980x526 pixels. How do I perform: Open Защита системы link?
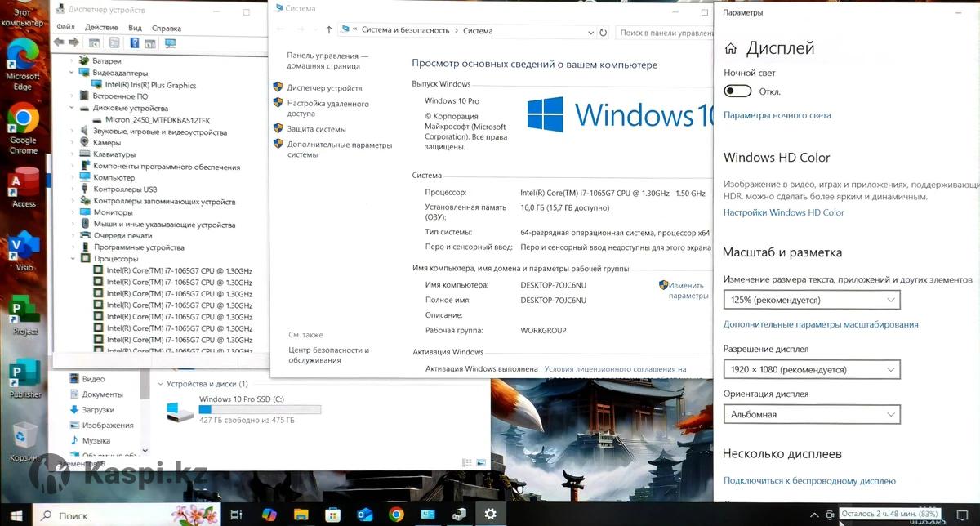tap(316, 129)
